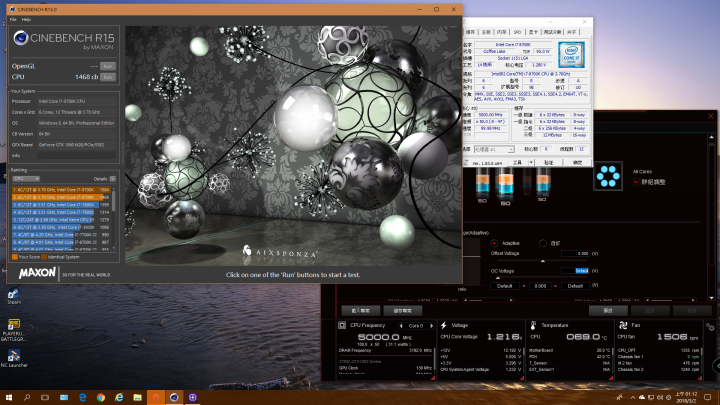Screen dimensions: 720x405
Task: Open the 内存 (Memory) tab in CPU-Z
Action: pos(501,32)
